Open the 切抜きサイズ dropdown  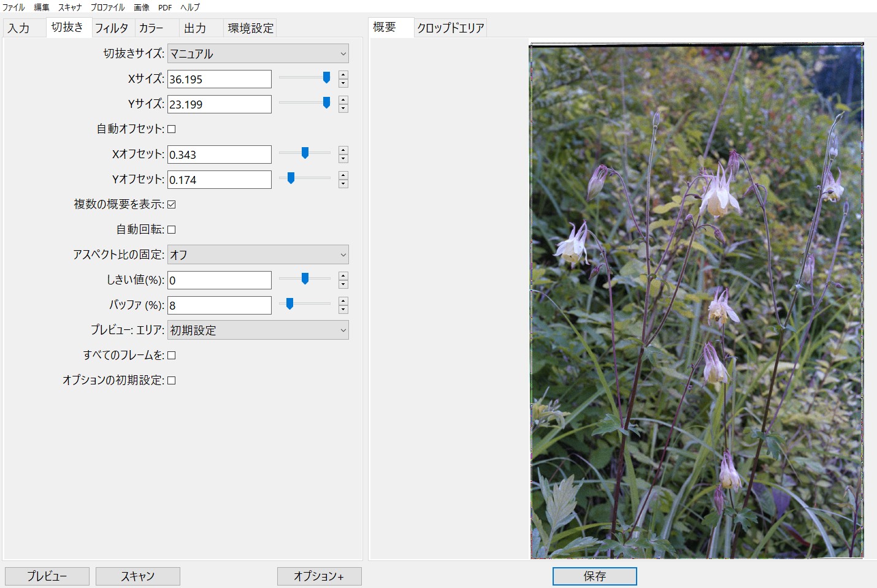(258, 53)
